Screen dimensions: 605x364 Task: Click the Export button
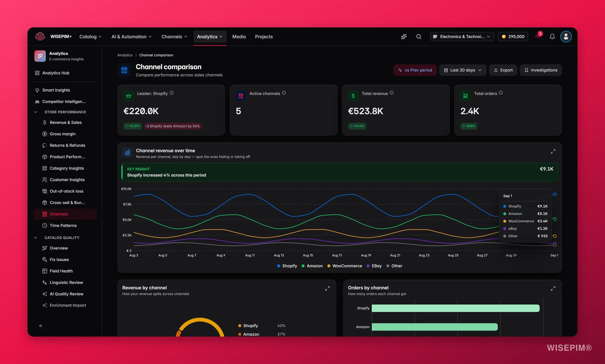[x=503, y=70]
